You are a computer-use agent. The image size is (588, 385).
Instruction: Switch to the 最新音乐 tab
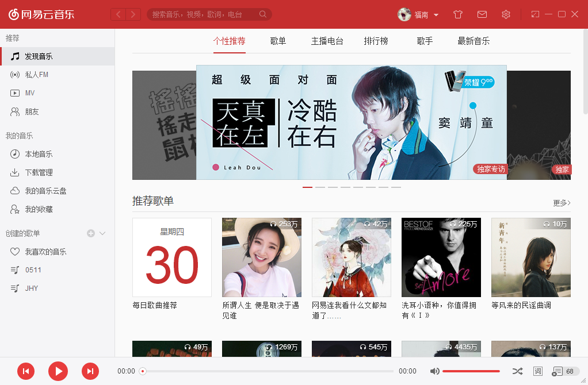[x=474, y=41]
